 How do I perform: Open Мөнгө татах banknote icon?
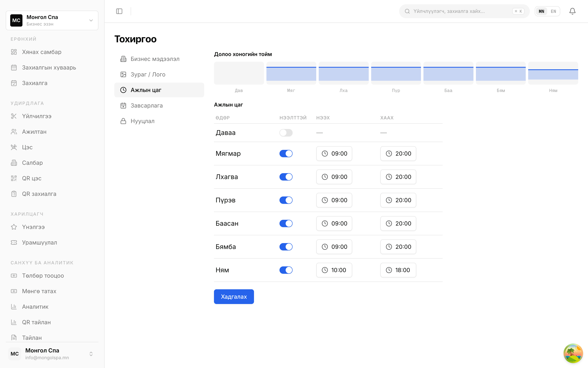(14, 291)
